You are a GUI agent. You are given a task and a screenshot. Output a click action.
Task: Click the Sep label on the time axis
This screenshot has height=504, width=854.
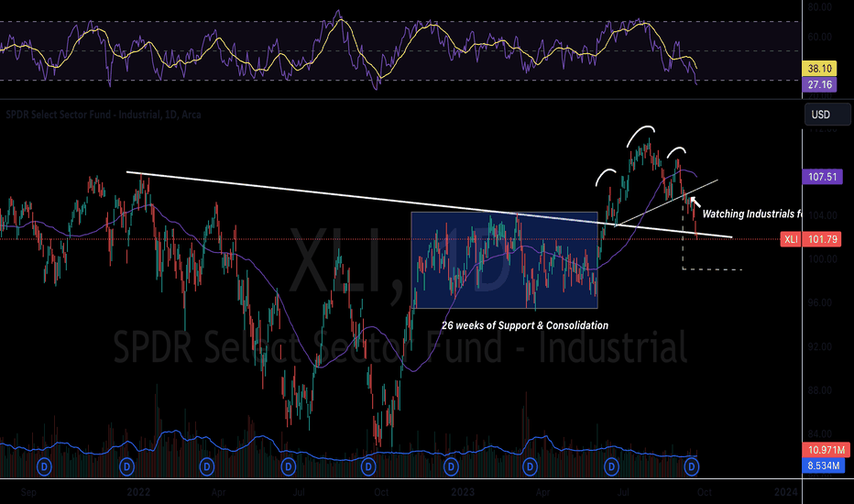click(28, 492)
